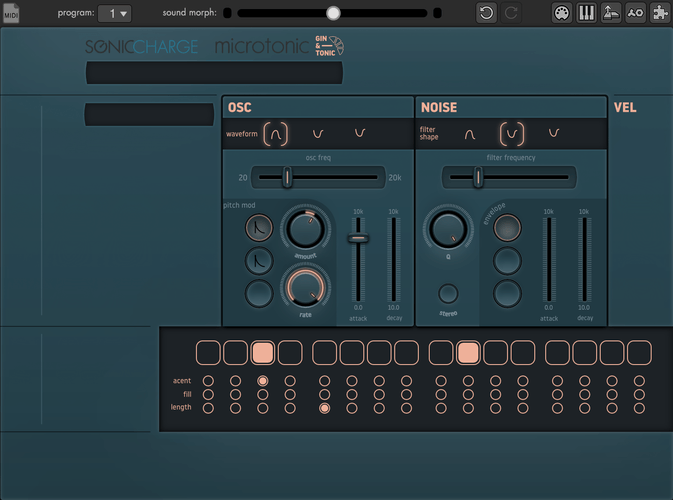Click the VEL section header
Screen dimensions: 673x500
624,107
